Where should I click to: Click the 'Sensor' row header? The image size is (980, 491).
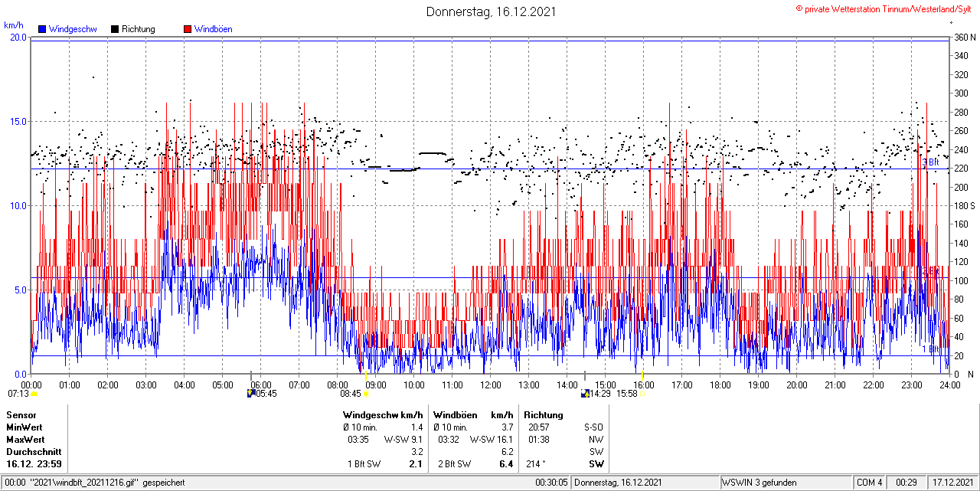click(21, 414)
